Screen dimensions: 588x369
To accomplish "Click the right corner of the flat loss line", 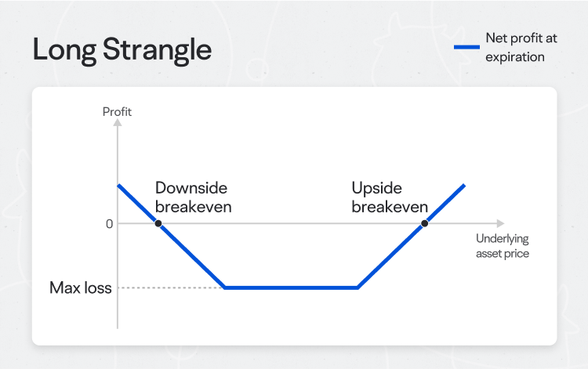I will click(358, 288).
